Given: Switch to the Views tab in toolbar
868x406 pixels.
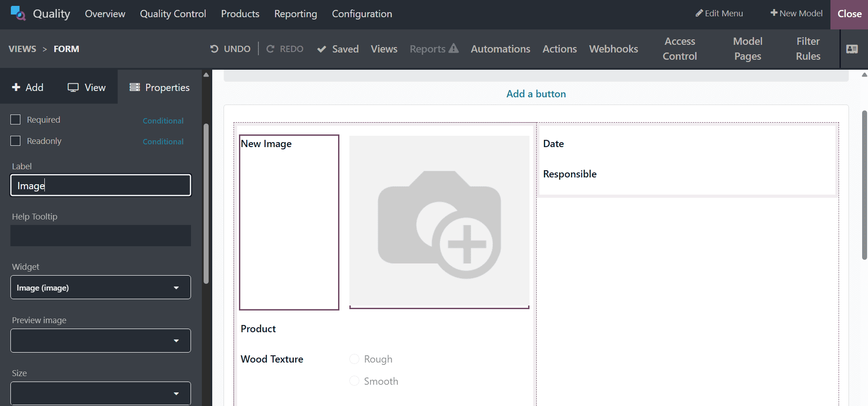Looking at the screenshot, I should [384, 49].
